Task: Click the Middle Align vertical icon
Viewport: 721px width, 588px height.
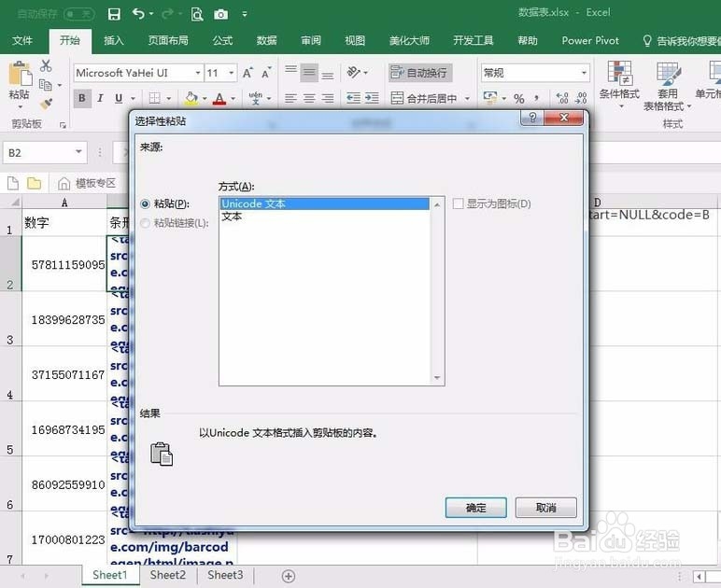Action: 309,73
